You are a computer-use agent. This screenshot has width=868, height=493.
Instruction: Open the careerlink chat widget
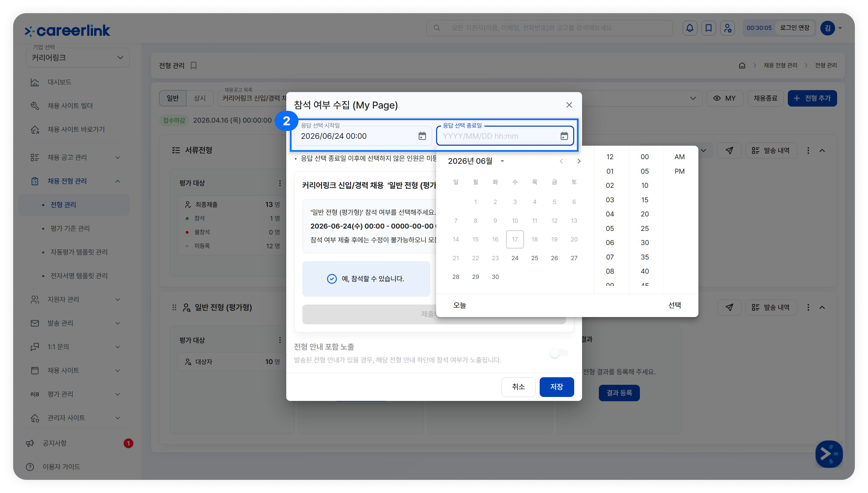[829, 454]
